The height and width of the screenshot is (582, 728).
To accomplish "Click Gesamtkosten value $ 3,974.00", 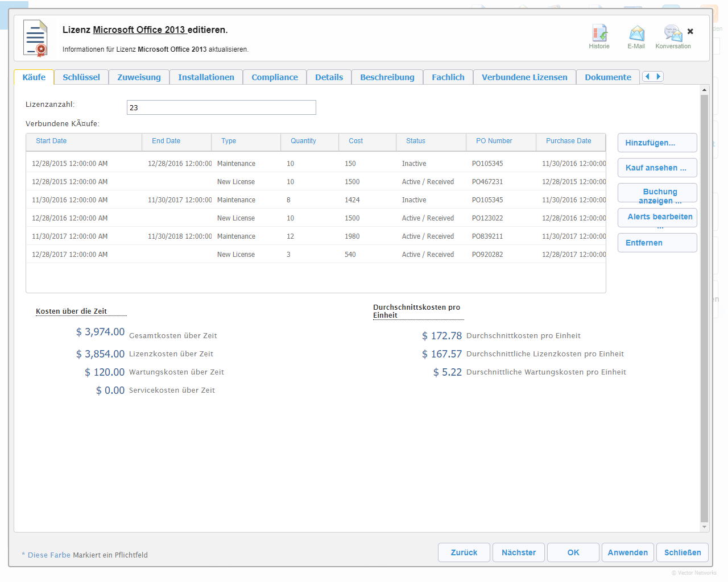I will tap(100, 332).
